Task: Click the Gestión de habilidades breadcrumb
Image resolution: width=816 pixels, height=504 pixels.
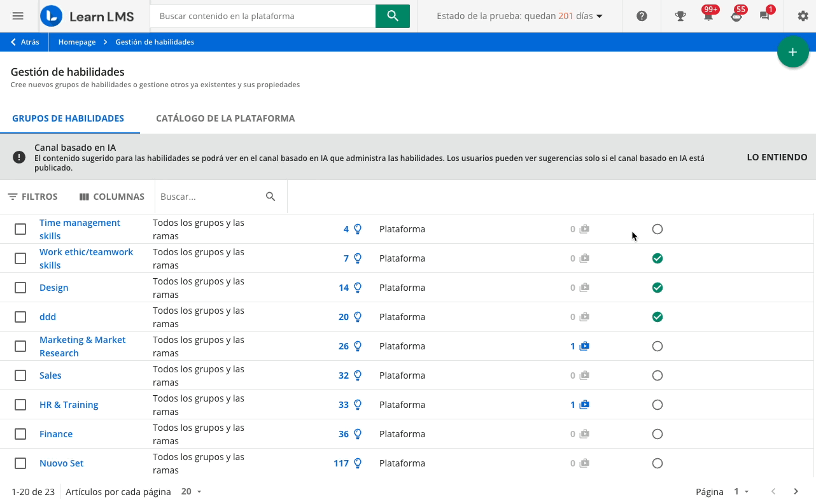Action: coord(155,42)
